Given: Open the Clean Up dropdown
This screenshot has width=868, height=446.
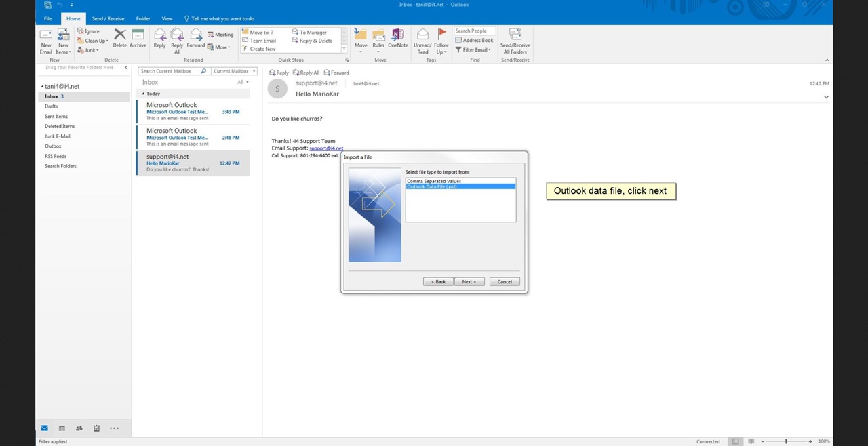Looking at the screenshot, I should coord(93,41).
